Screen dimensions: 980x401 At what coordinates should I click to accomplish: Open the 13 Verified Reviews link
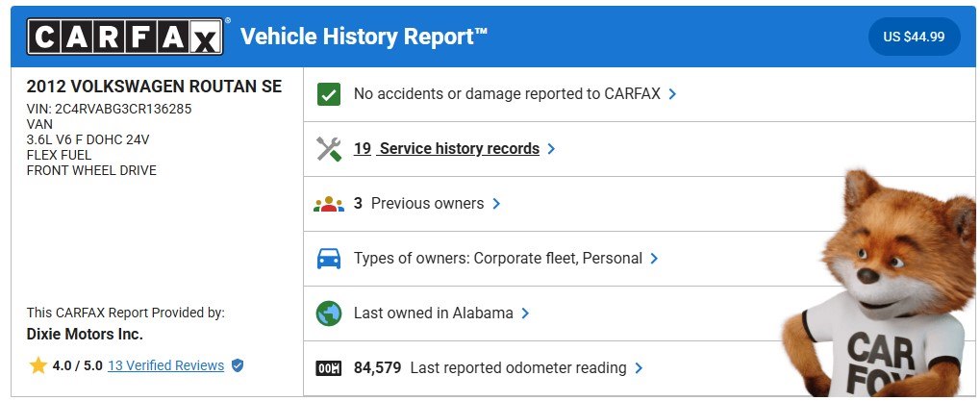click(165, 365)
